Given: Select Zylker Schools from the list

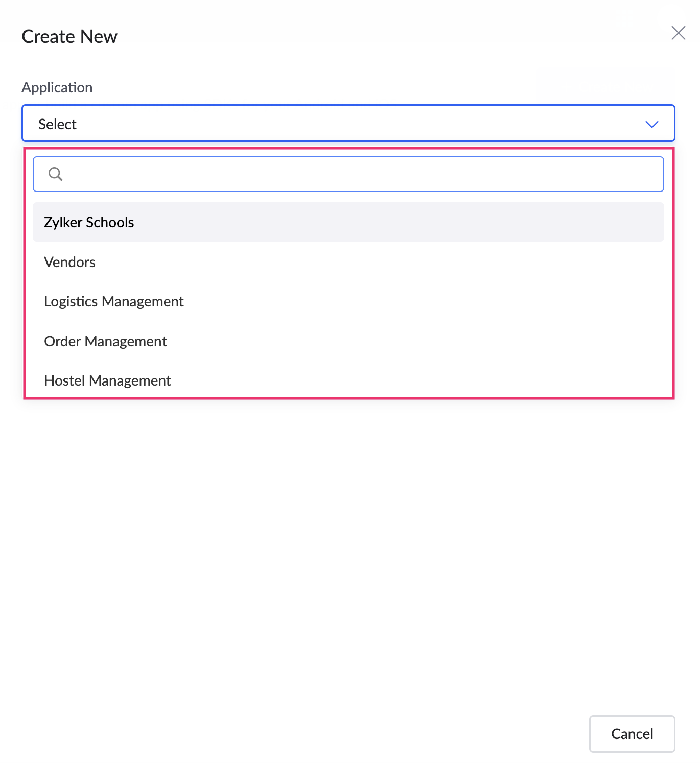Looking at the screenshot, I should [89, 223].
